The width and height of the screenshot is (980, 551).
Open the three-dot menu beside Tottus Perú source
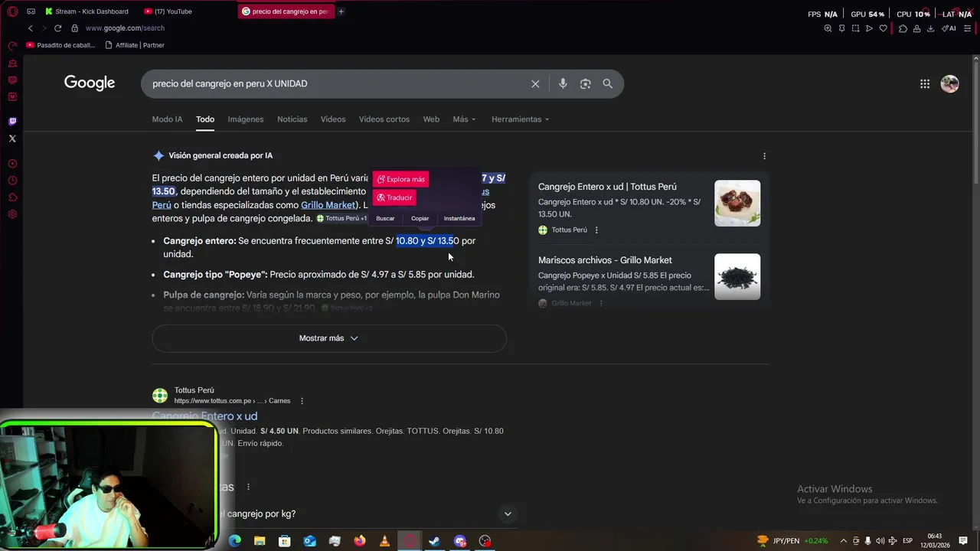point(596,230)
